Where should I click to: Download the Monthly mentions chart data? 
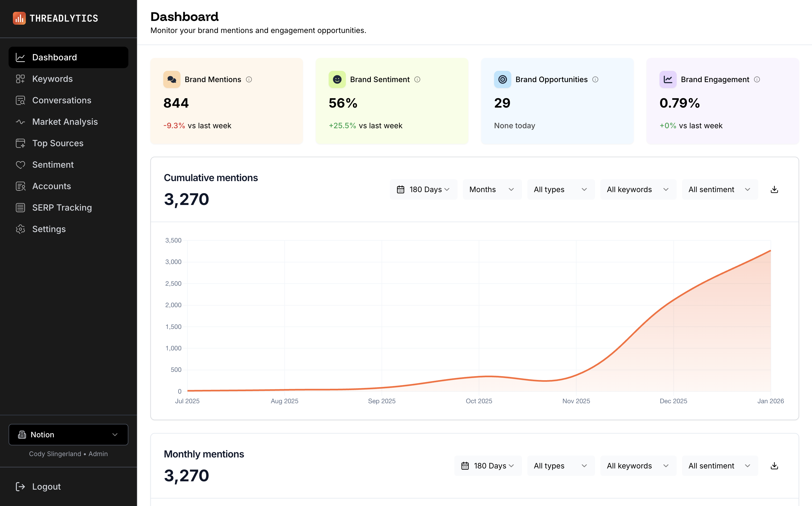coord(774,466)
